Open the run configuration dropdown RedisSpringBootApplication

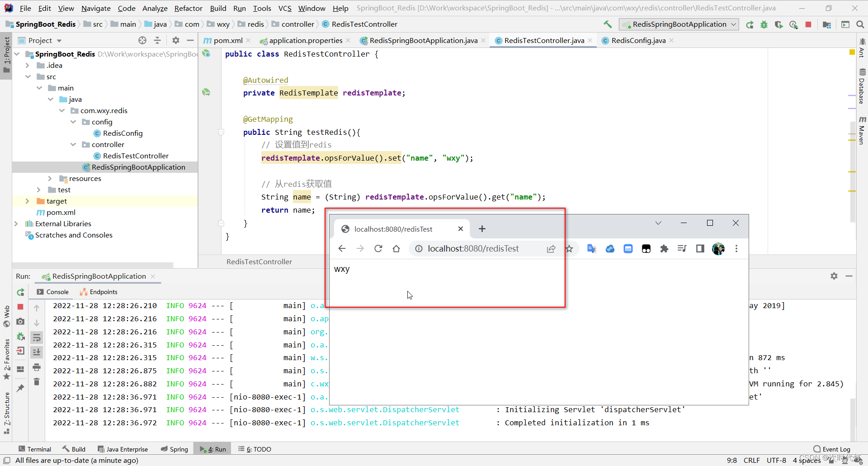[x=678, y=24]
